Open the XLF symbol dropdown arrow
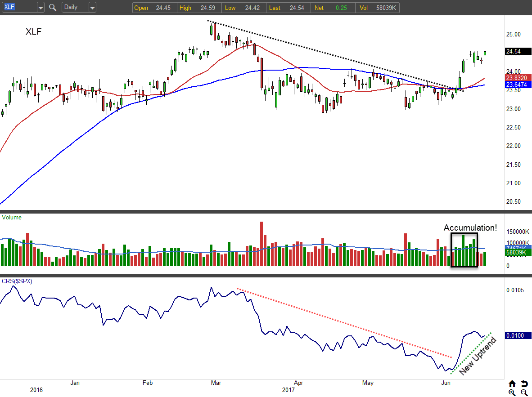The image size is (532, 397). [41, 8]
